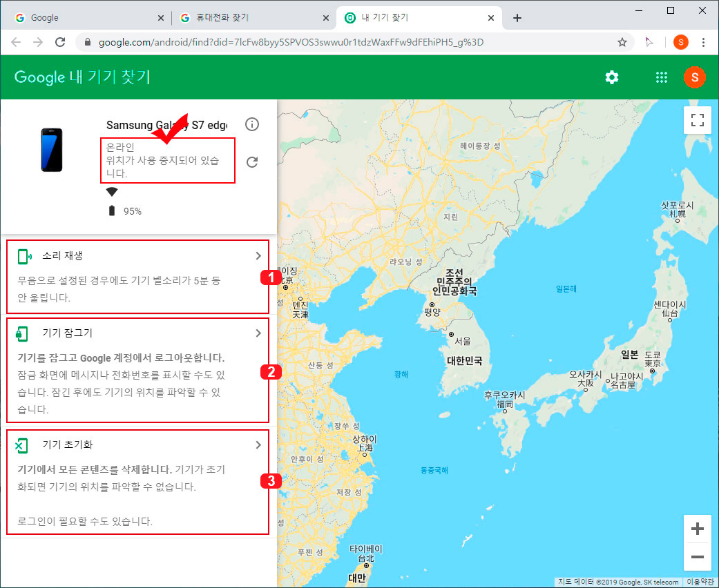Image resolution: width=719 pixels, height=588 pixels.
Task: Open the Chrome three-dot menu
Action: coord(703,42)
